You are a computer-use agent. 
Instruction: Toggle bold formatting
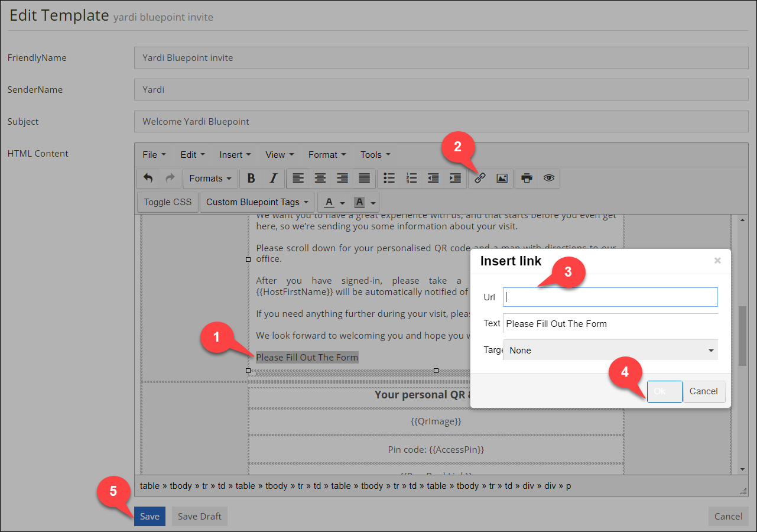tap(251, 178)
